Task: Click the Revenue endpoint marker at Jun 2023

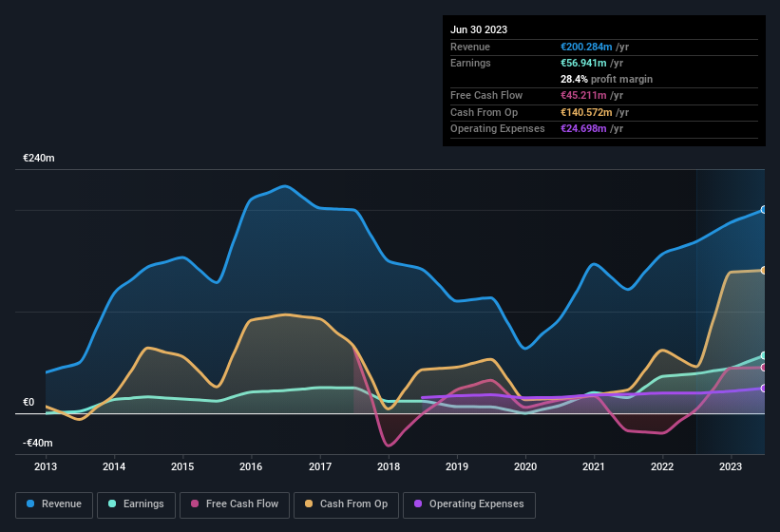Action: [764, 210]
